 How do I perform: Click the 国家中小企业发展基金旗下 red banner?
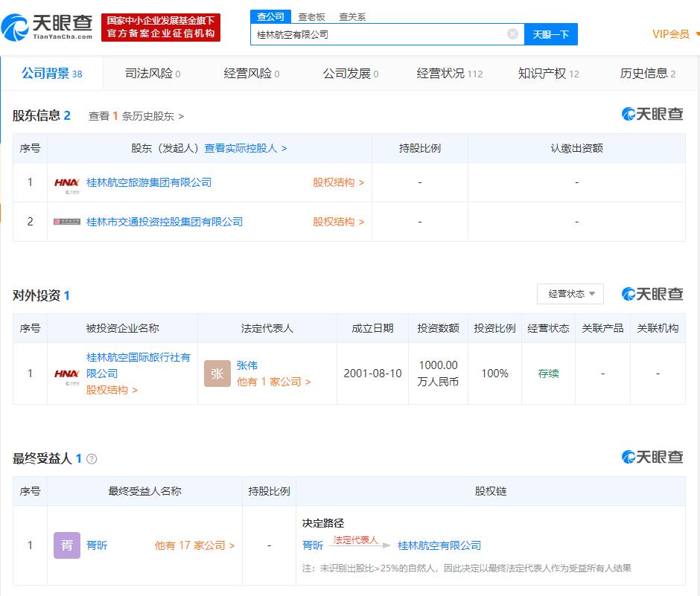point(161,28)
